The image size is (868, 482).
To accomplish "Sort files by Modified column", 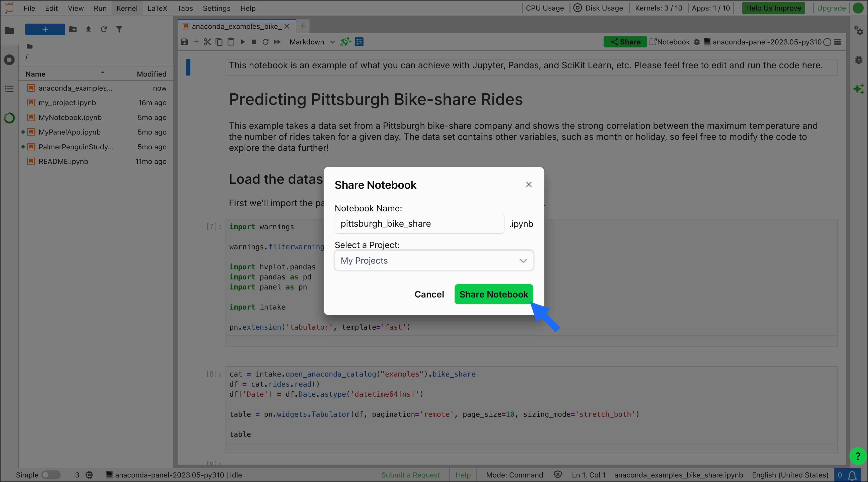I will pos(151,74).
